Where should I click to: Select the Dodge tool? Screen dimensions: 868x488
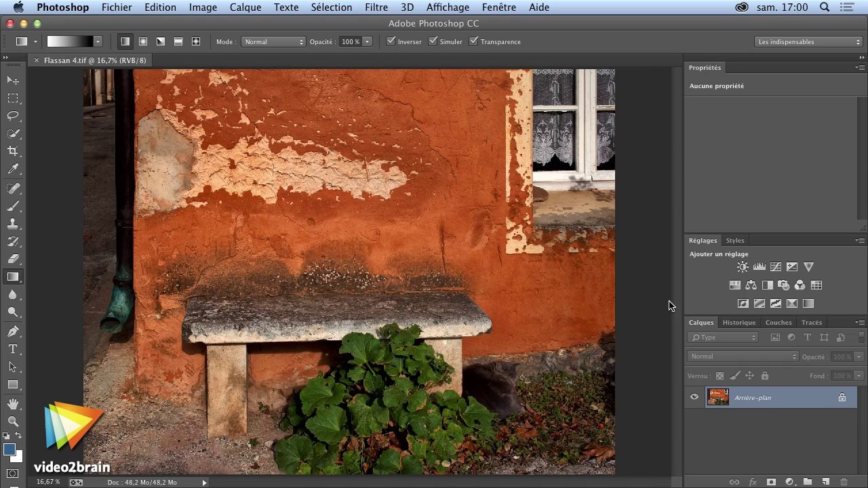[x=13, y=312]
